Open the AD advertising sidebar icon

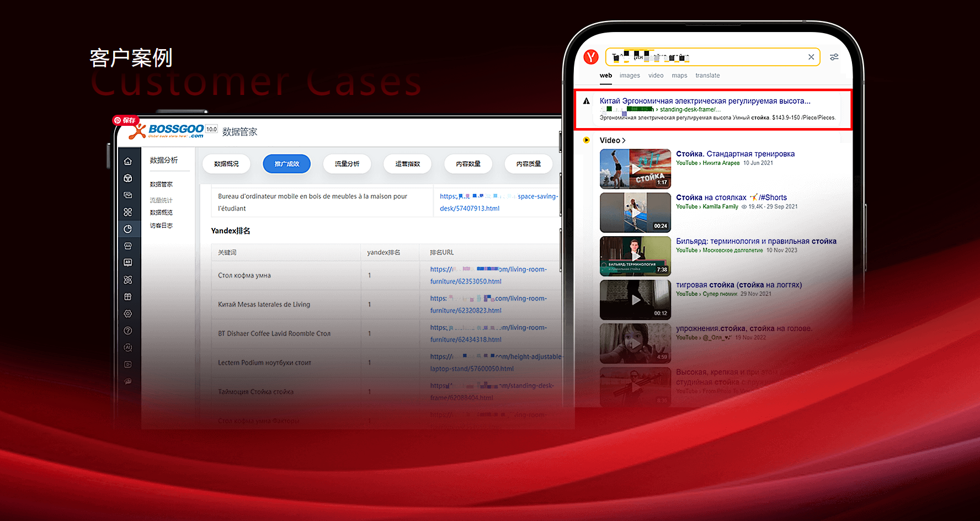(x=128, y=263)
